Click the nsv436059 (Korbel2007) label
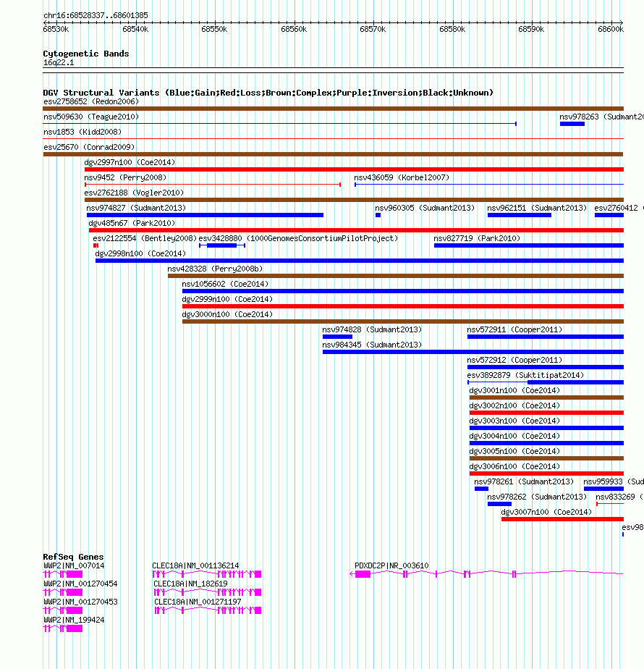Viewport: 644px width, 669px height. click(x=402, y=177)
